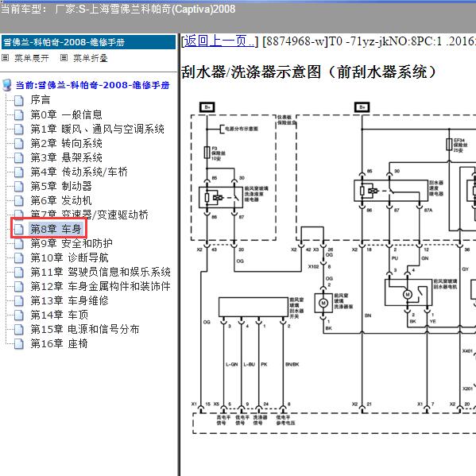Open 第5章 制动器

point(61,186)
